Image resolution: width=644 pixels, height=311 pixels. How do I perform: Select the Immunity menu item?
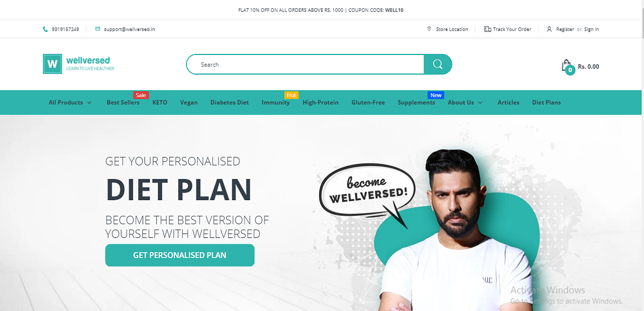(276, 102)
